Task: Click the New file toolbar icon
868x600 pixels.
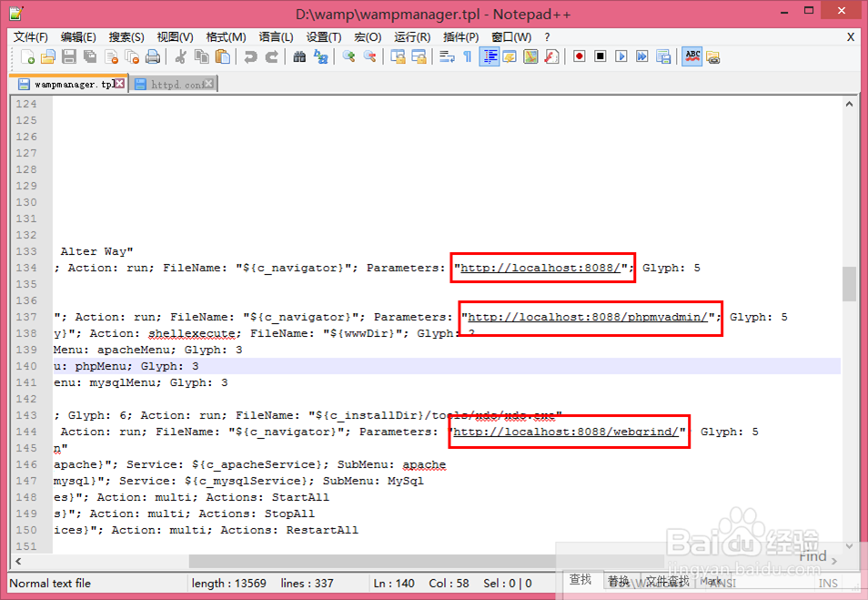Action: point(27,56)
